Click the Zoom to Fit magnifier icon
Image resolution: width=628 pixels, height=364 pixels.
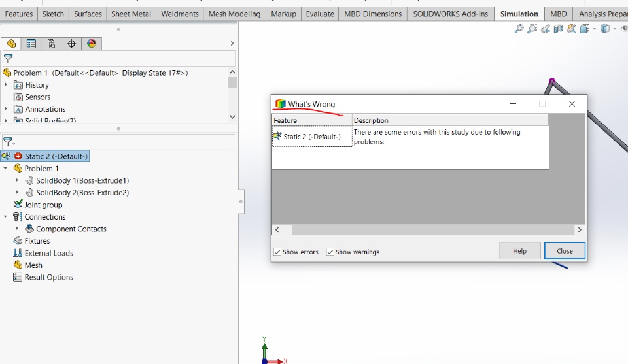pos(519,29)
